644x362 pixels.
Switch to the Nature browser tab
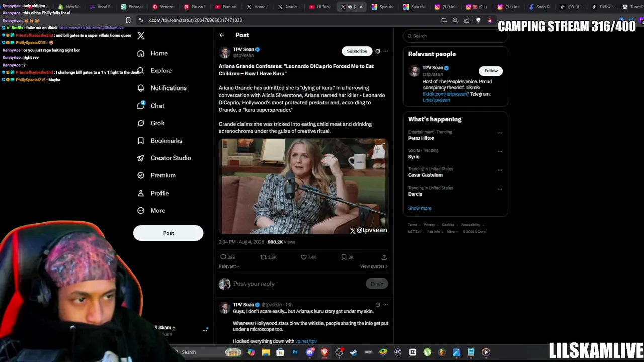click(x=288, y=7)
